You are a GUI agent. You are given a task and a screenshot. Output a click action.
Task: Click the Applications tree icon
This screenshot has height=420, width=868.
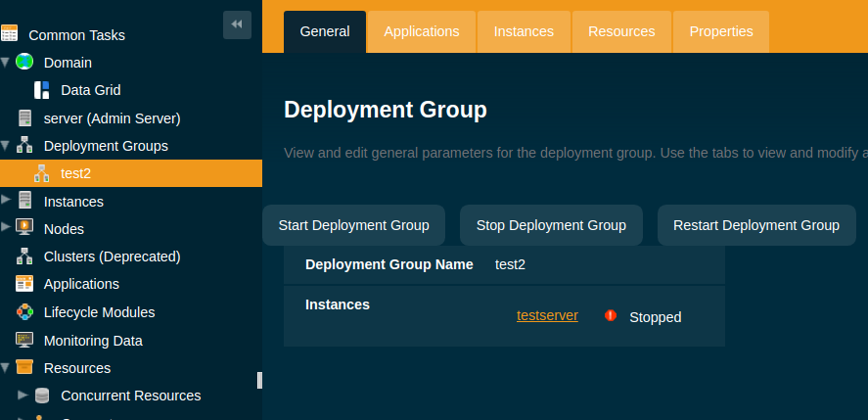[x=24, y=284]
